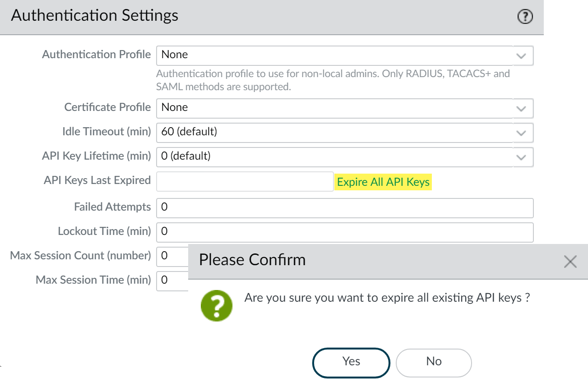Click the Please Confirm dialog title bar
Screen dimensions: 588x391
click(361, 261)
